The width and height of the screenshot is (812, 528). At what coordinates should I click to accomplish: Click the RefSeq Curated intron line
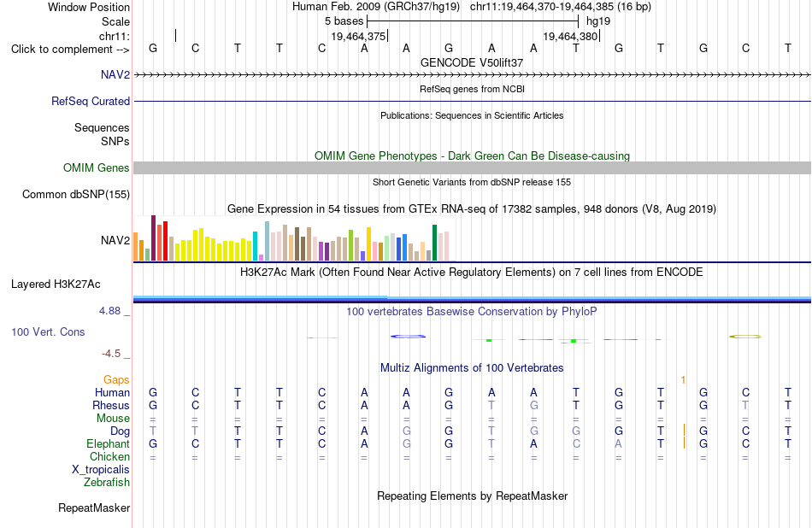[x=472, y=102]
